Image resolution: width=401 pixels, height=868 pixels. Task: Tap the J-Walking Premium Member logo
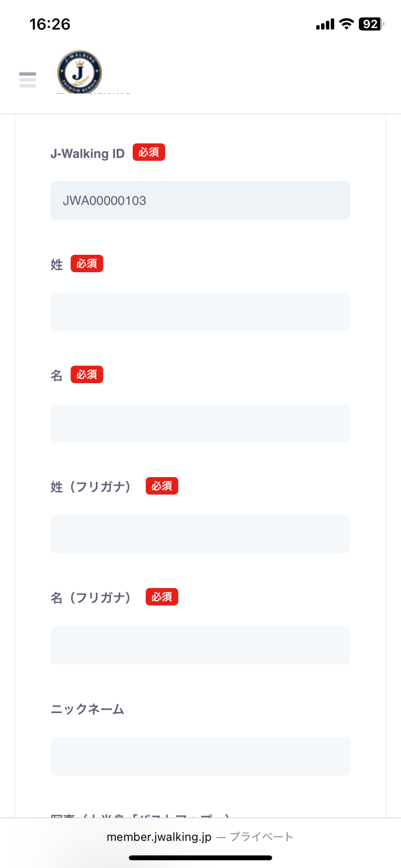[80, 72]
